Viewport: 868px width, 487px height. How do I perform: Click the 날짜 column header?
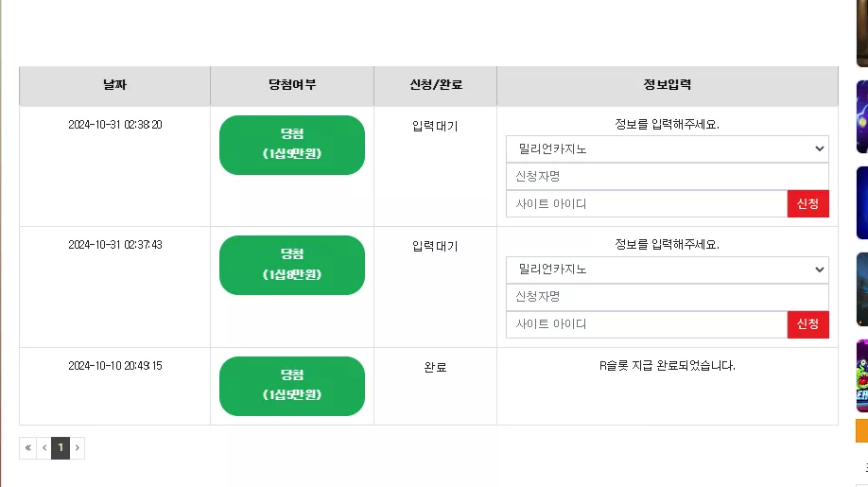tap(114, 85)
